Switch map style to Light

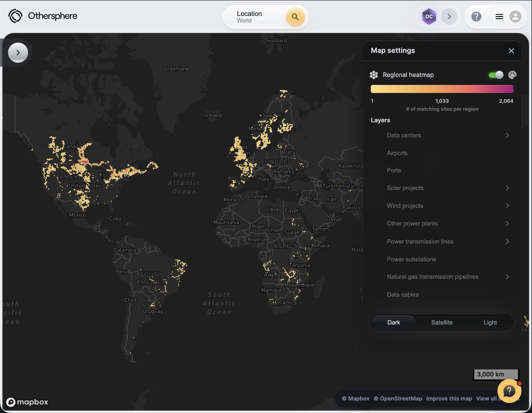click(x=490, y=323)
